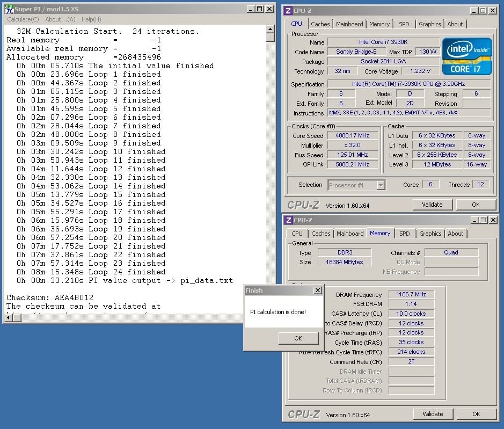Click the CPU-Z icon in the lower Memory window title bar
Image resolution: width=504 pixels, height=429 pixels.
289,220
